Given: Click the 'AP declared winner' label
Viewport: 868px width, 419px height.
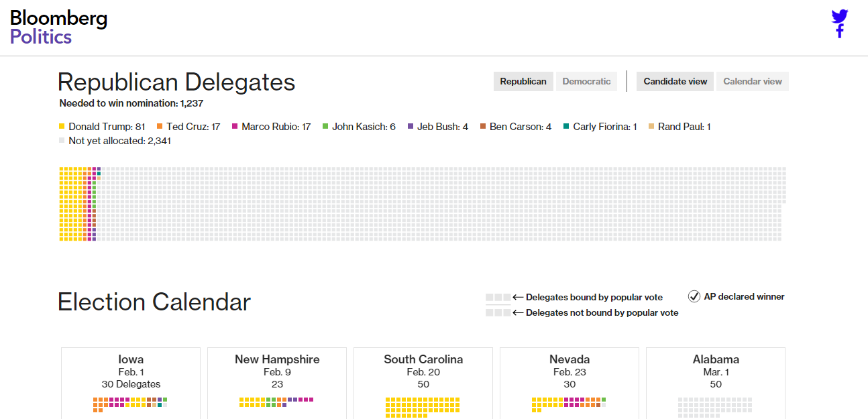Looking at the screenshot, I should click(744, 296).
